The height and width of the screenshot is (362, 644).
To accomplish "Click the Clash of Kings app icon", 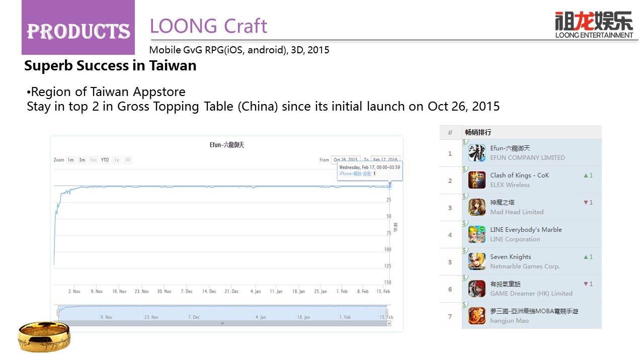I will 477,180.
